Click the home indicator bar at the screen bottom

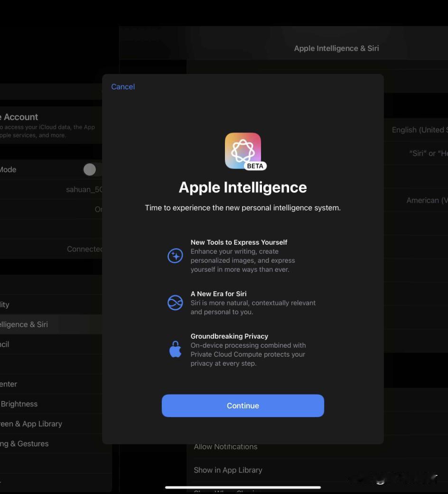pos(243,487)
